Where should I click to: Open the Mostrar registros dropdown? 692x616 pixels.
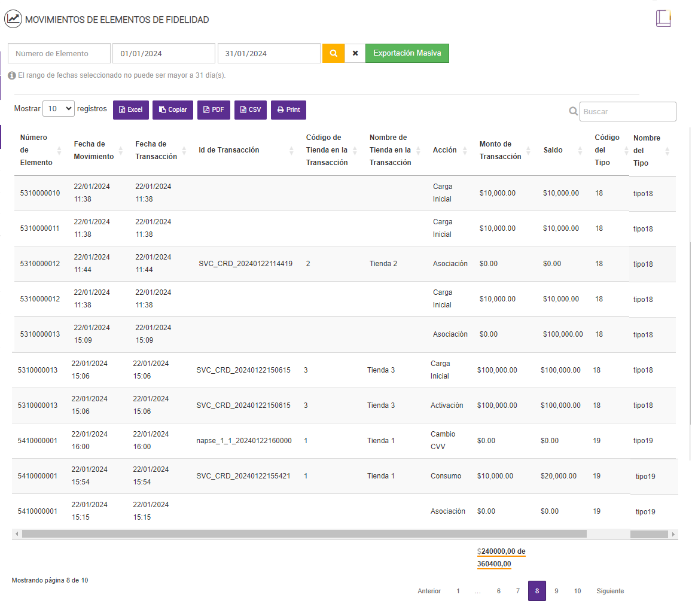pyautogui.click(x=59, y=109)
